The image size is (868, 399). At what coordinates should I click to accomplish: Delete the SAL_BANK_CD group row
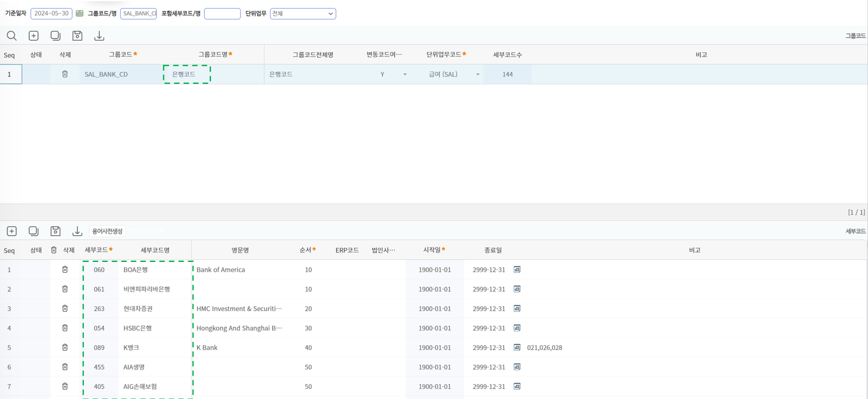point(65,74)
